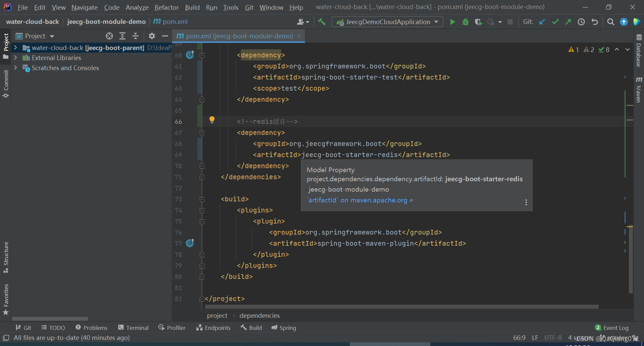Go to next highlighted error arrow
The image size is (644, 346).
coord(628,50)
